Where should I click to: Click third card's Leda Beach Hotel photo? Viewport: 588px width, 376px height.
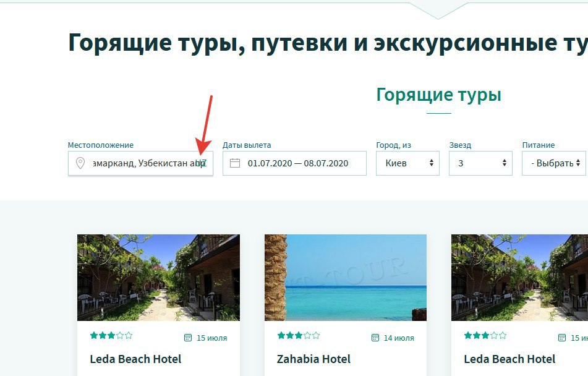(x=520, y=278)
